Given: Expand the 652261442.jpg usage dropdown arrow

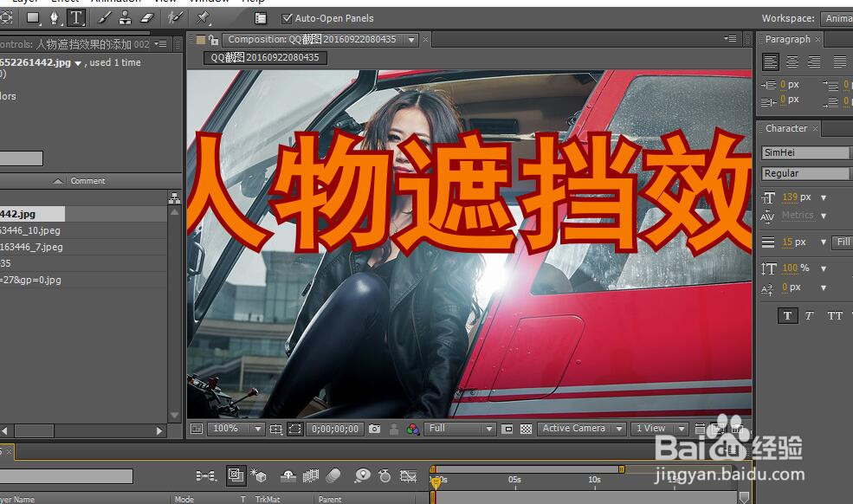Looking at the screenshot, I should [78, 63].
